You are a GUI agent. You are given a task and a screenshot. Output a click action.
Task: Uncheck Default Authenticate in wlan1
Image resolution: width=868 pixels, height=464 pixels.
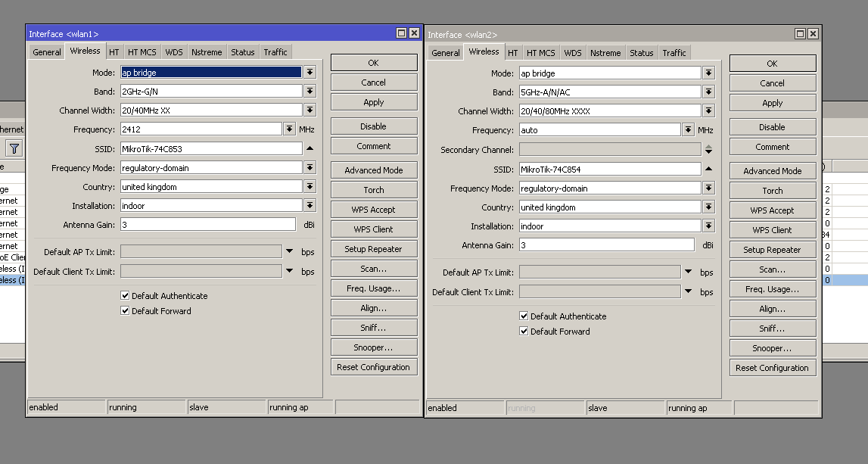(x=126, y=296)
